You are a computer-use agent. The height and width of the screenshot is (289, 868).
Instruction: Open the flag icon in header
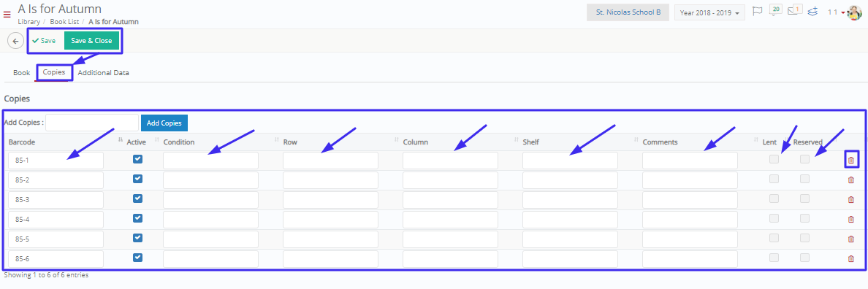758,12
